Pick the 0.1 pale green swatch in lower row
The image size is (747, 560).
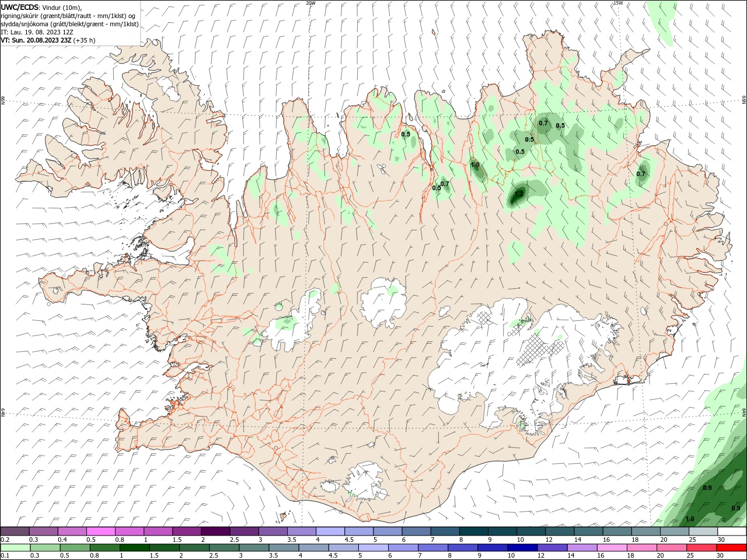point(15,548)
